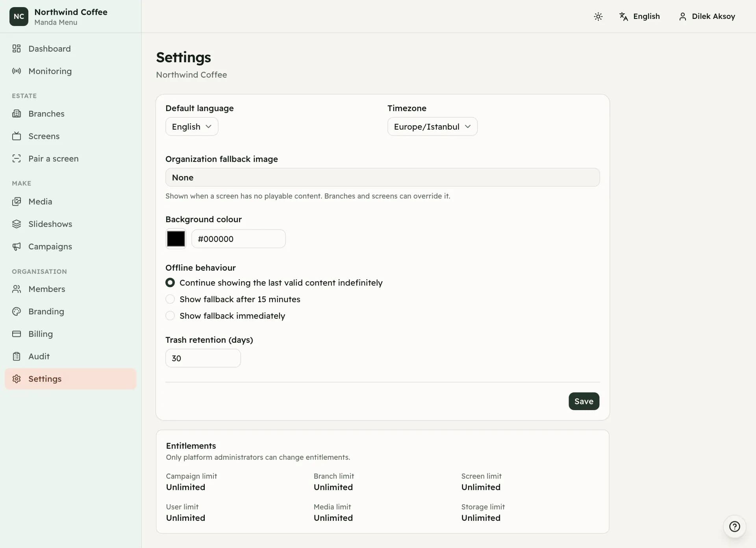Viewport: 756px width, 548px height.
Task: Select continue showing last valid content indefinitely
Action: coord(170,282)
